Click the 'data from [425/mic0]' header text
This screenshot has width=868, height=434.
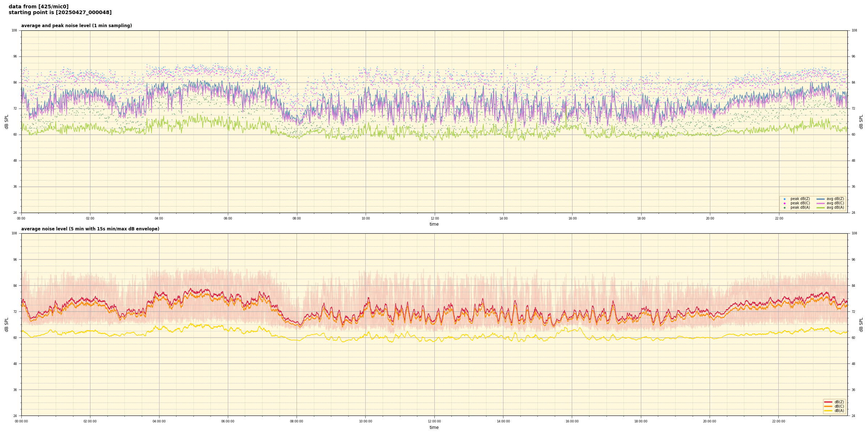pyautogui.click(x=38, y=7)
